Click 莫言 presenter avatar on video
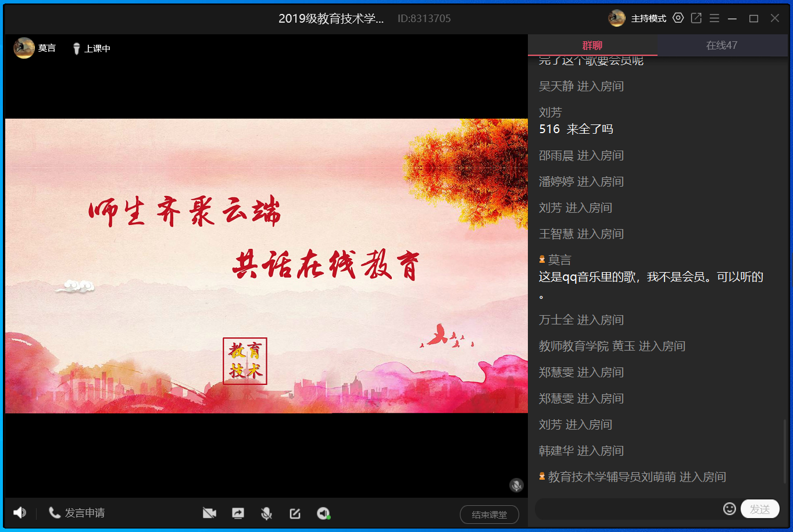This screenshot has height=532, width=793. (24, 48)
